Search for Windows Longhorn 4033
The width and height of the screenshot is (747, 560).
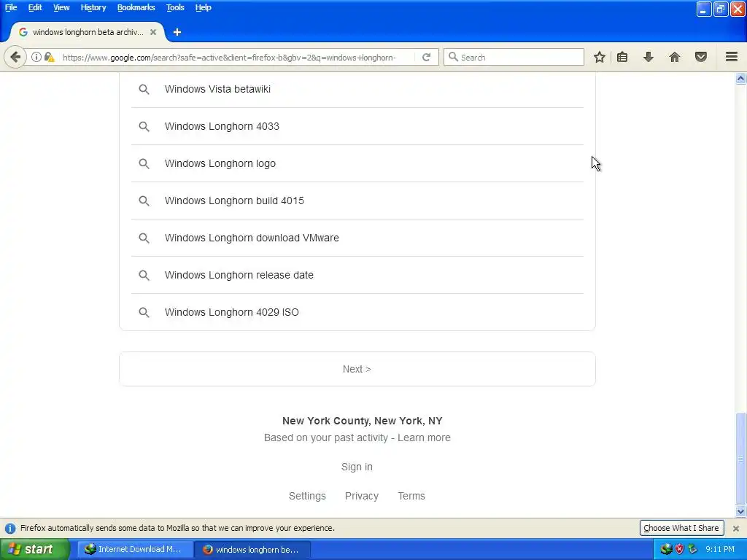click(x=357, y=126)
